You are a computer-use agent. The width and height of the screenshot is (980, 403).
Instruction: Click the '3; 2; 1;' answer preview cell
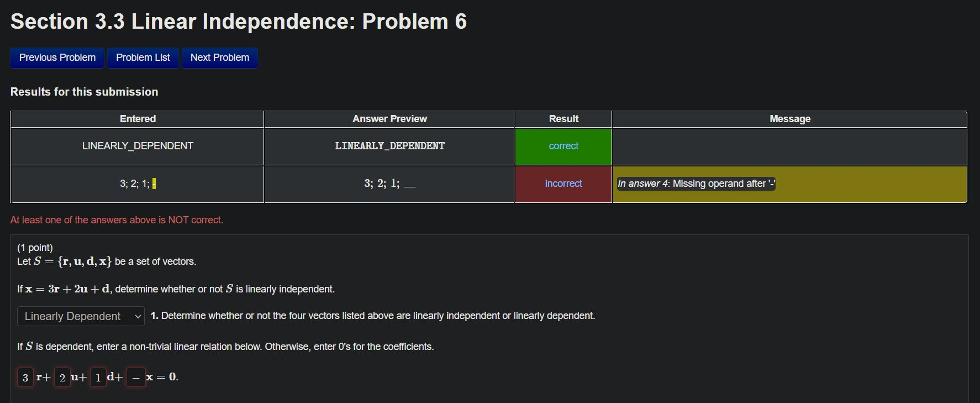click(389, 184)
